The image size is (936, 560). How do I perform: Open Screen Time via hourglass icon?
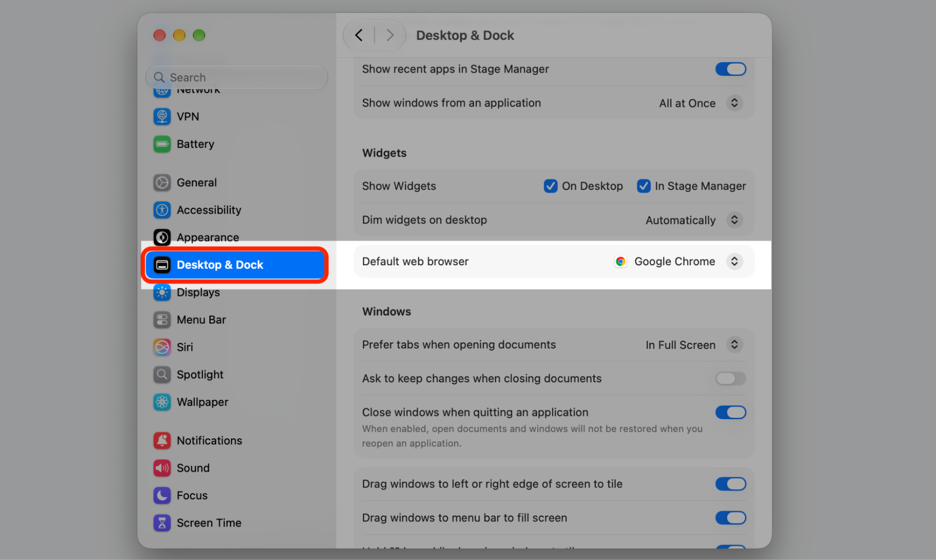tap(162, 523)
